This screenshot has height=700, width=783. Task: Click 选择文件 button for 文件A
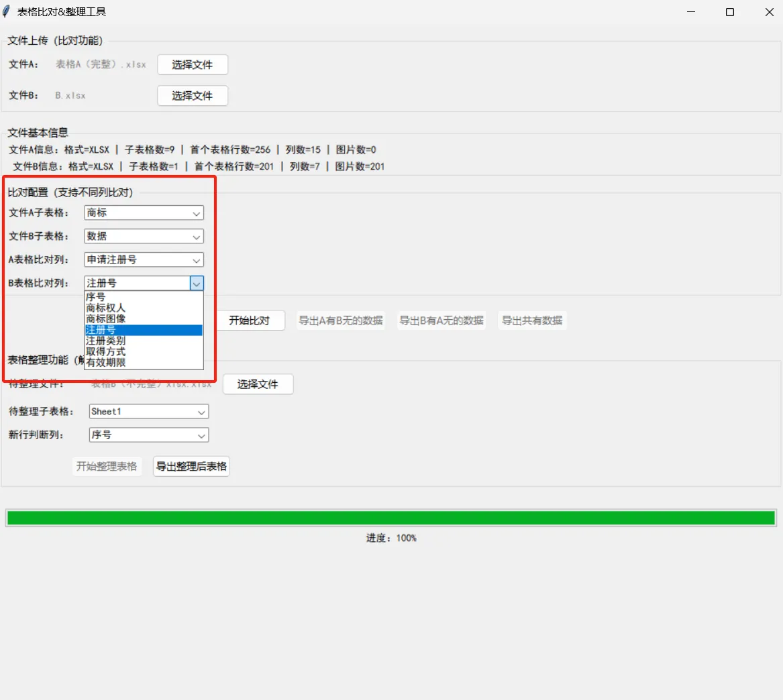tap(193, 65)
